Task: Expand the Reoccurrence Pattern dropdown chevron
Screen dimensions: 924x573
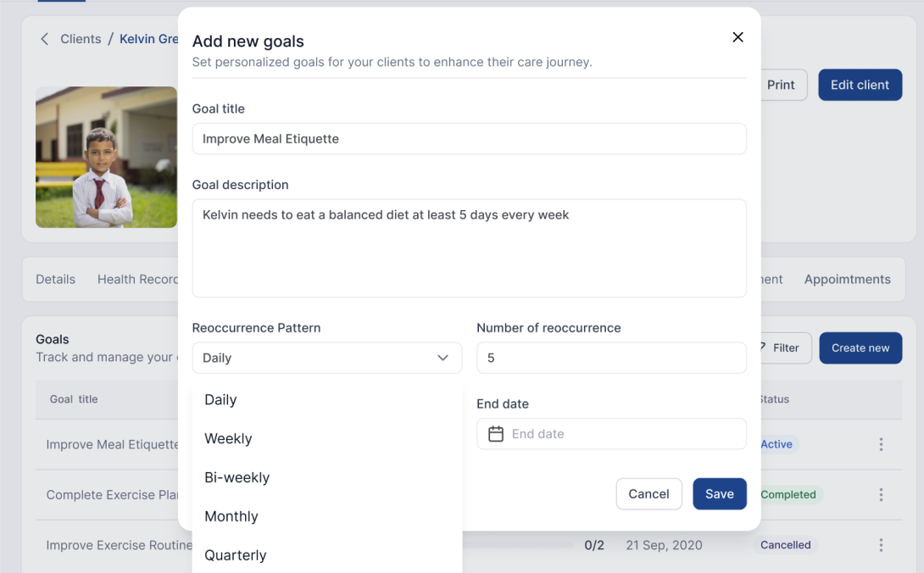Action: [443, 358]
